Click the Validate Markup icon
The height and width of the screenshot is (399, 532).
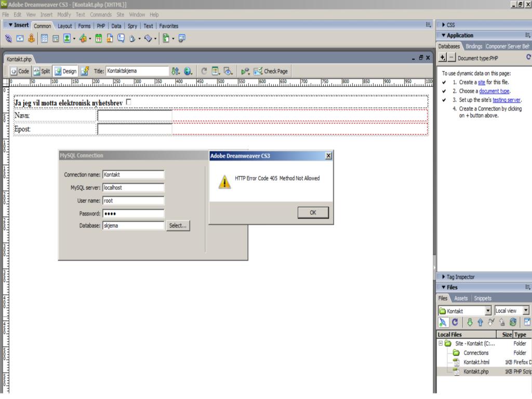(245, 71)
